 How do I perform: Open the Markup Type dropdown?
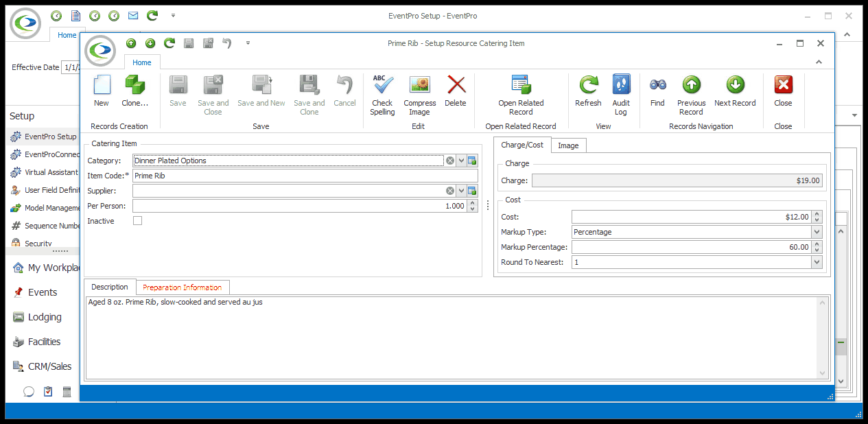pyautogui.click(x=817, y=232)
